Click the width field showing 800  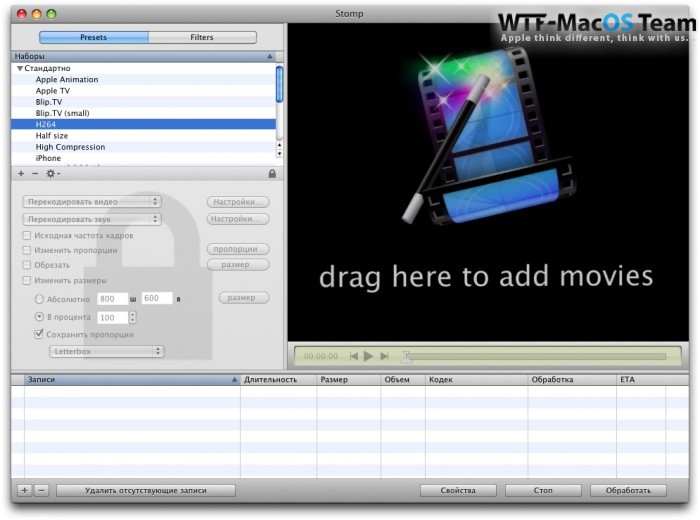click(112, 299)
